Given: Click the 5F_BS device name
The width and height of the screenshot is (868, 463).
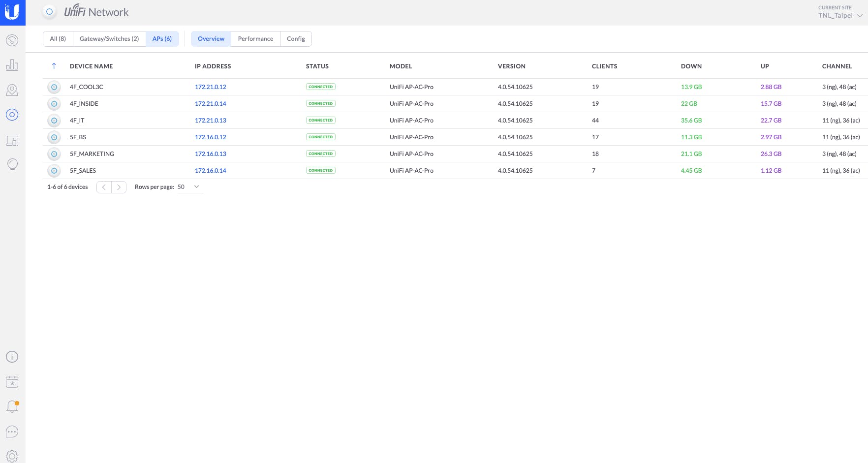Looking at the screenshot, I should tap(78, 137).
